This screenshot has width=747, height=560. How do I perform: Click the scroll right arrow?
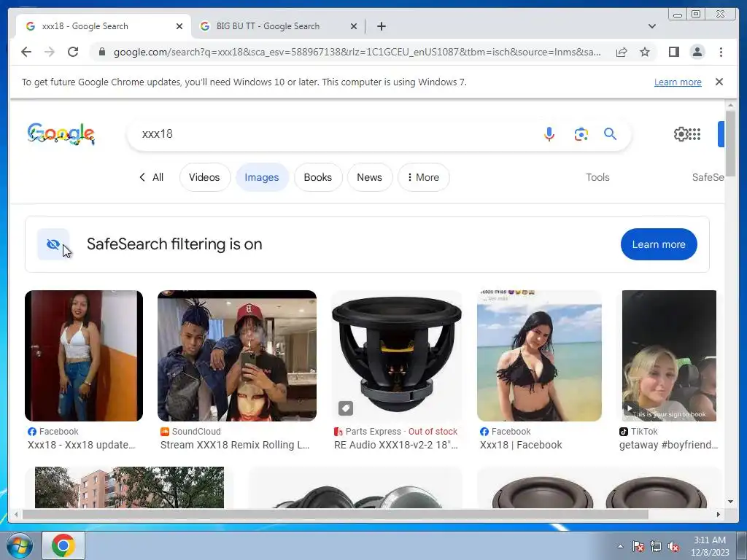tap(719, 514)
